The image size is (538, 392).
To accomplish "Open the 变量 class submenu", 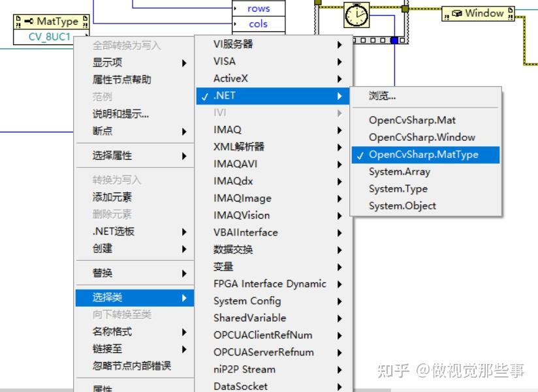I will (x=274, y=267).
